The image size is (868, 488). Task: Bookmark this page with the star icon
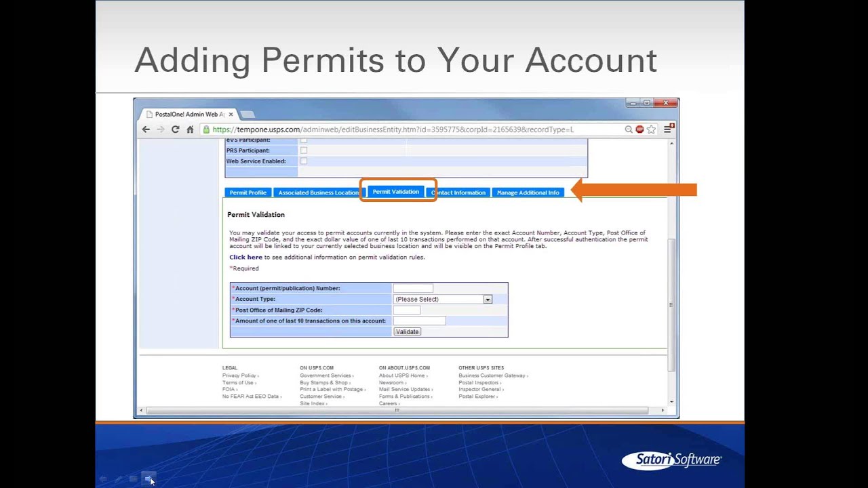pos(651,129)
